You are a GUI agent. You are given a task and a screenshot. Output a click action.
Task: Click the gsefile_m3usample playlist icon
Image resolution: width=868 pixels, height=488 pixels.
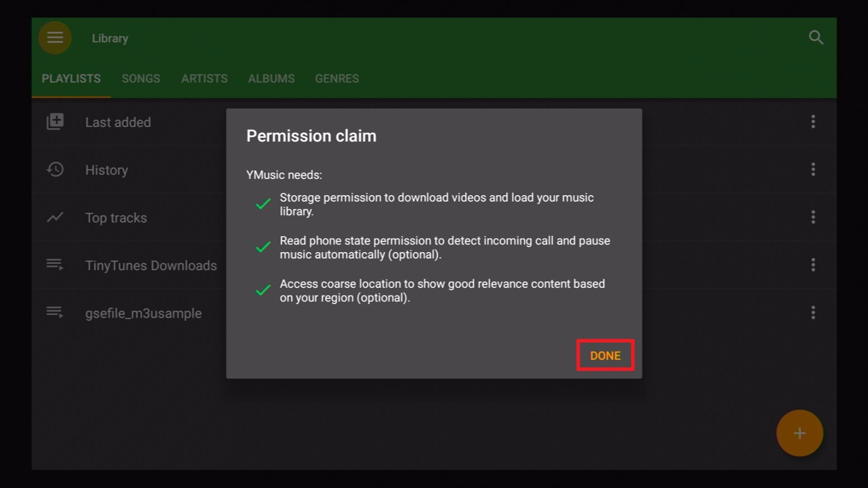tap(55, 313)
